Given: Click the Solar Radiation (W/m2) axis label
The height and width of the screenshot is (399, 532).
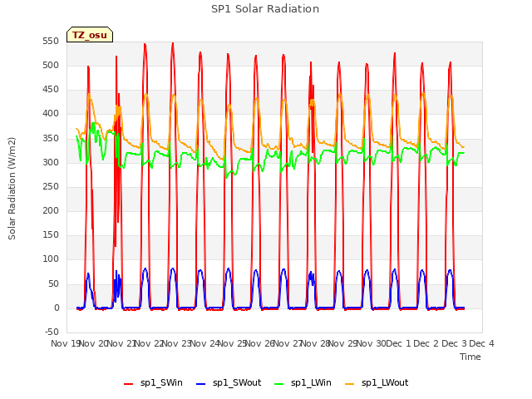Looking at the screenshot, I should coord(12,189).
